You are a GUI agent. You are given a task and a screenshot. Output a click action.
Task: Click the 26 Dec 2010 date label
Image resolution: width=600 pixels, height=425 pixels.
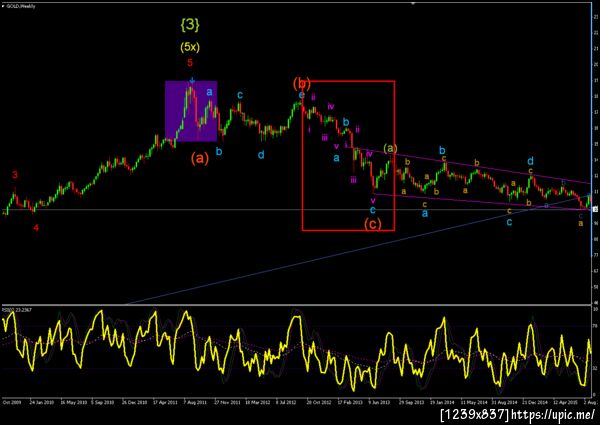[x=134, y=402]
